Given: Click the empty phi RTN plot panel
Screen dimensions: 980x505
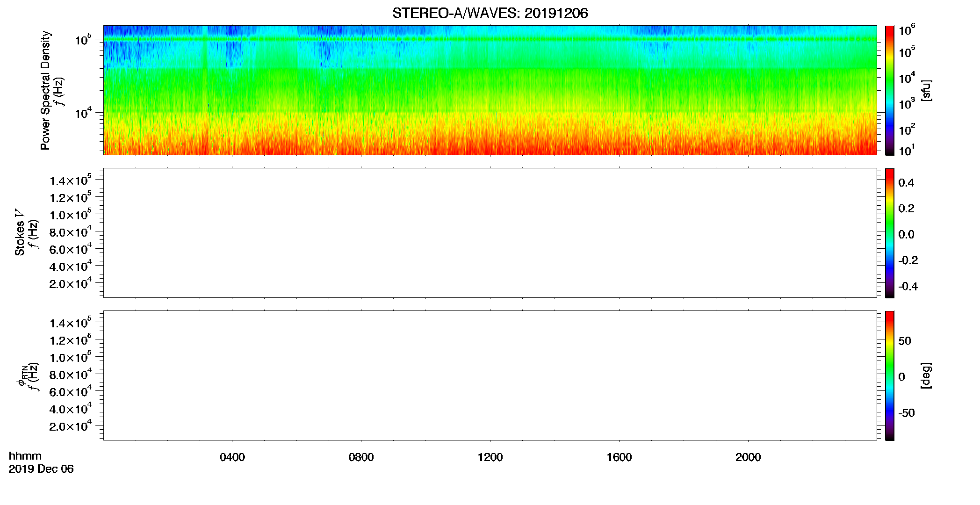Looking at the screenshot, I should pyautogui.click(x=490, y=375).
